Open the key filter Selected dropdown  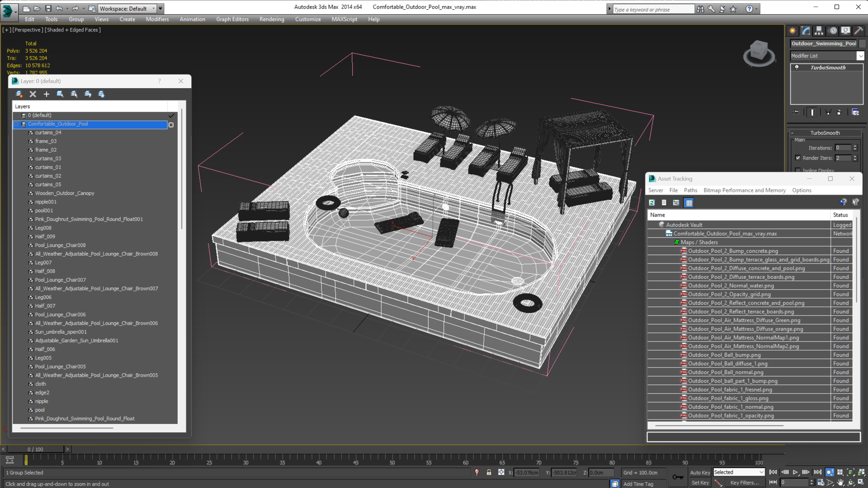[x=761, y=472]
